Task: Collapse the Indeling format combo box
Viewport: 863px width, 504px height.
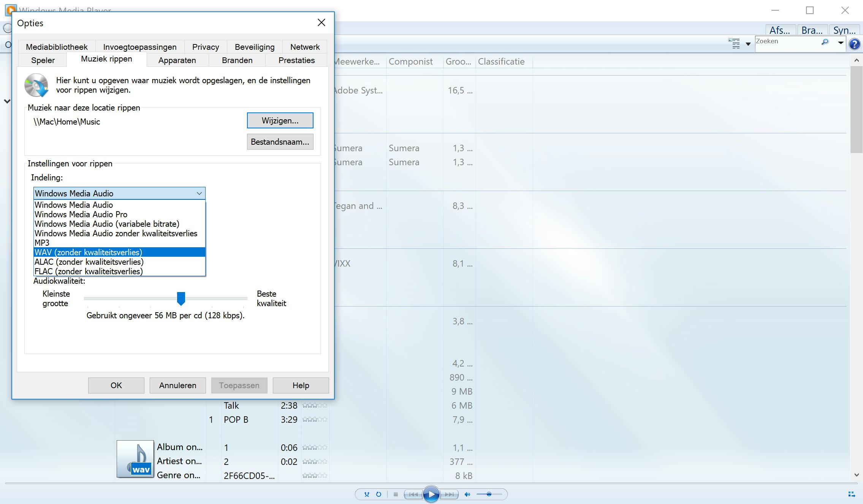Action: (199, 193)
